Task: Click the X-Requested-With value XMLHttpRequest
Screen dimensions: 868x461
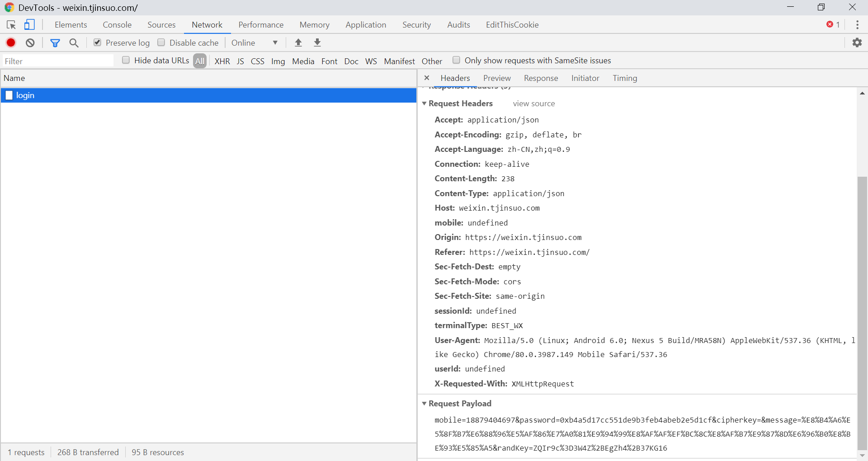Action: coord(542,384)
